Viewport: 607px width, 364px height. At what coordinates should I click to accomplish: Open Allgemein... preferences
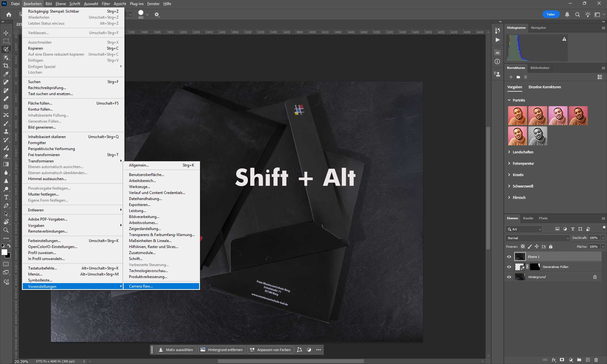pos(161,165)
